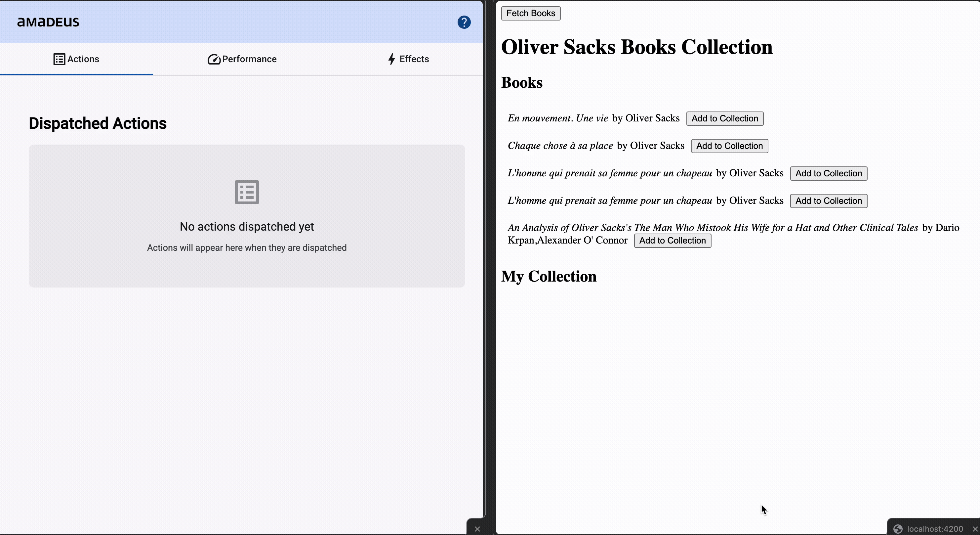This screenshot has width=980, height=535.
Task: Click the Performance gauge icon
Action: tap(214, 59)
